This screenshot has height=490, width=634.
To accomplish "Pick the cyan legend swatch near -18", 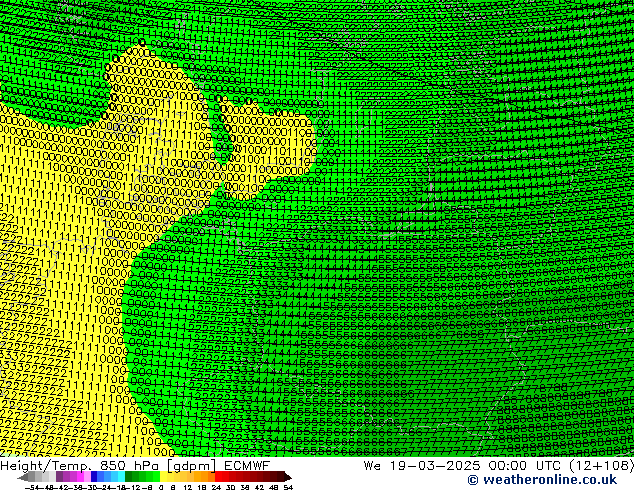I will click(x=121, y=477).
